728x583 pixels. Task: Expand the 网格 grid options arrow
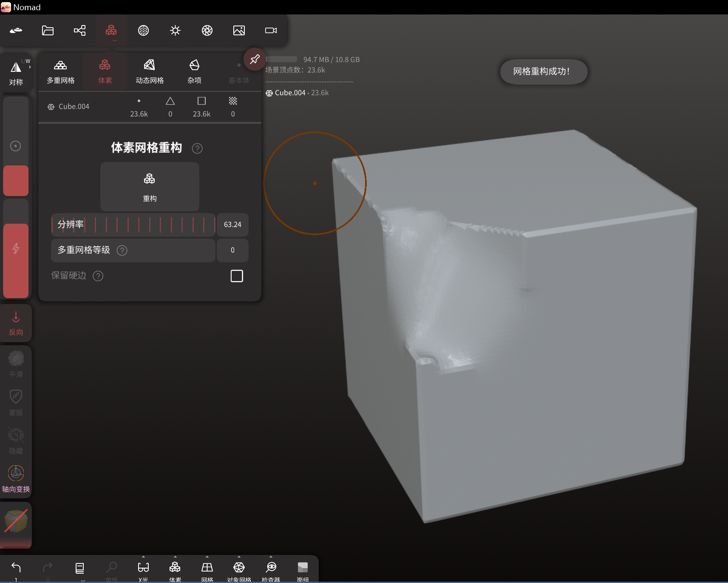click(207, 557)
